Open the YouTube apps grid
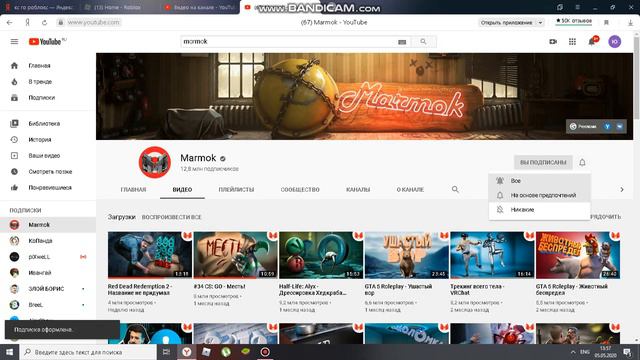 pyautogui.click(x=572, y=42)
